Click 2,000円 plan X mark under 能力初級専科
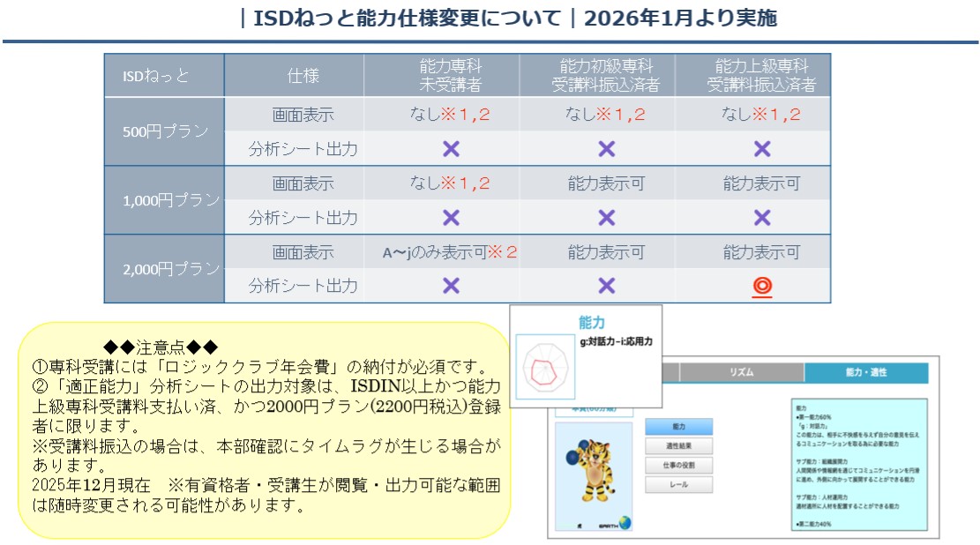 [x=606, y=286]
